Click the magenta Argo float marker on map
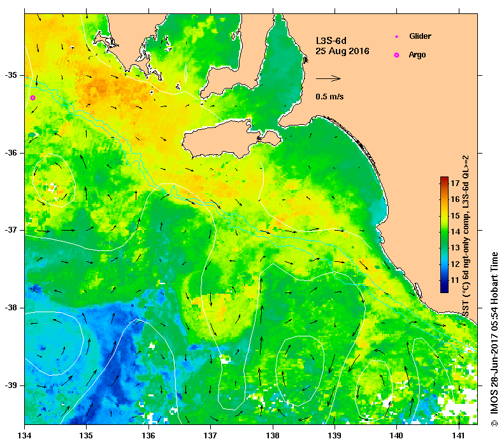Screen dimensions: 504x446 tap(32, 97)
